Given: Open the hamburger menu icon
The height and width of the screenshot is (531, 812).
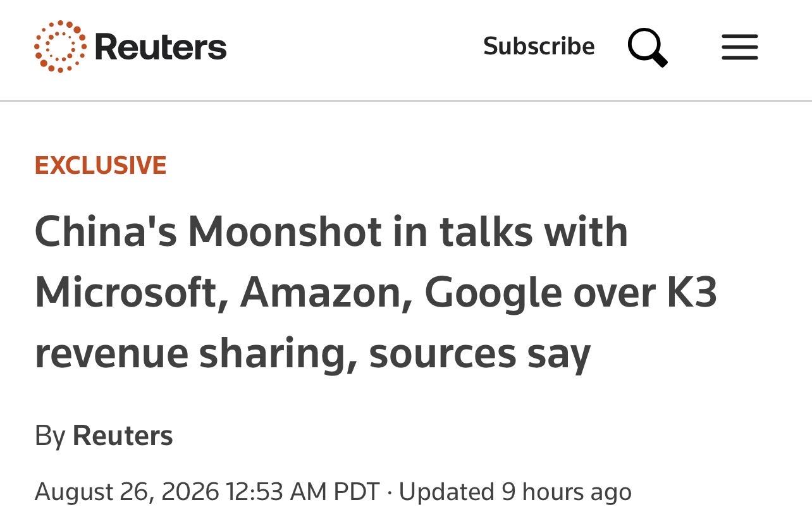Looking at the screenshot, I should pos(740,47).
